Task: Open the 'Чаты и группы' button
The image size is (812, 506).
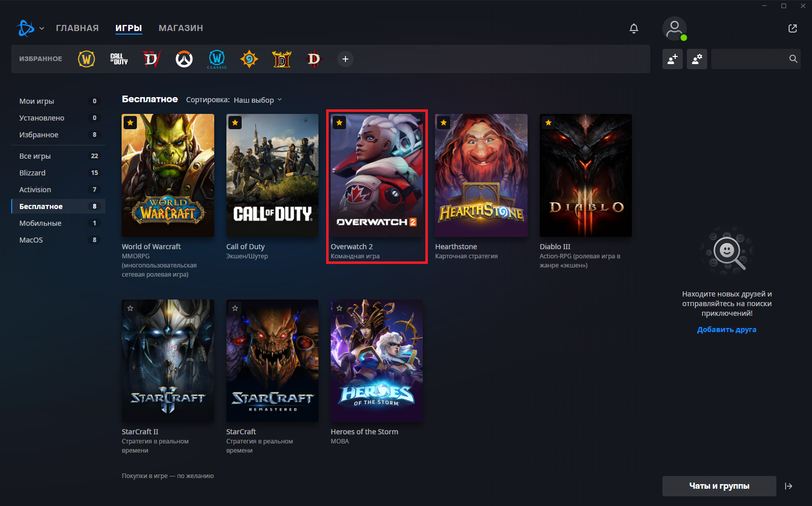Action: 719,486
